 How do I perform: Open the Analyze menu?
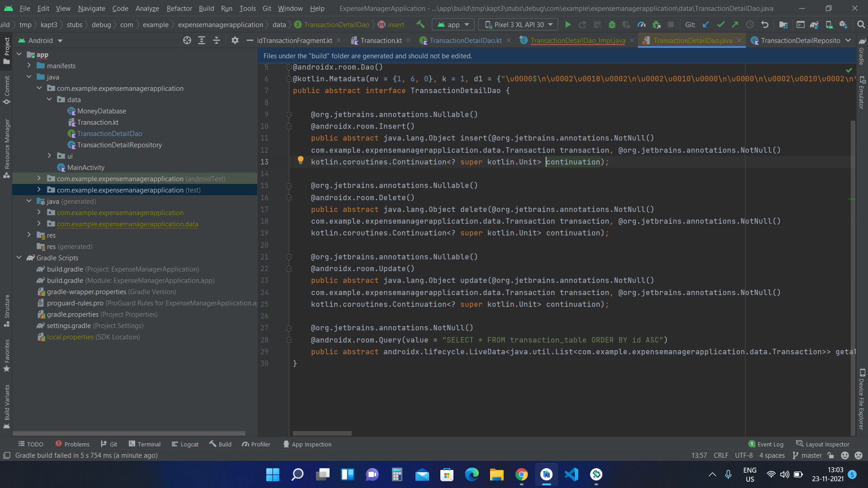147,8
